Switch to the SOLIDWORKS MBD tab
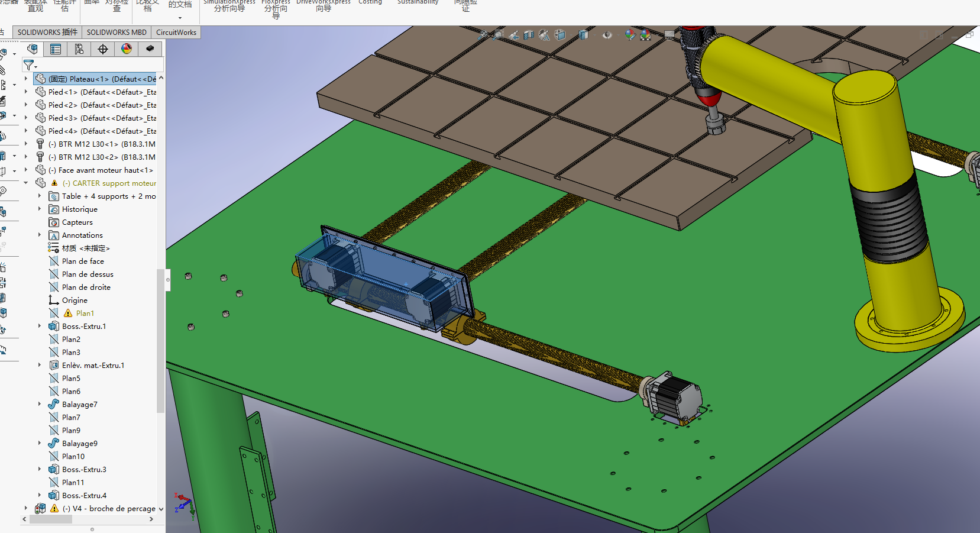Viewport: 980px width, 533px height. click(117, 33)
